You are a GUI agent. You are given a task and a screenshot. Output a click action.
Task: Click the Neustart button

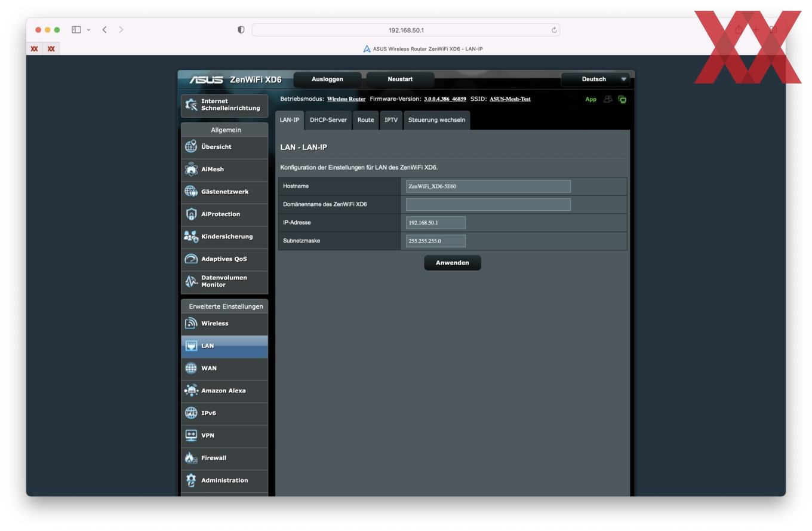(x=400, y=79)
